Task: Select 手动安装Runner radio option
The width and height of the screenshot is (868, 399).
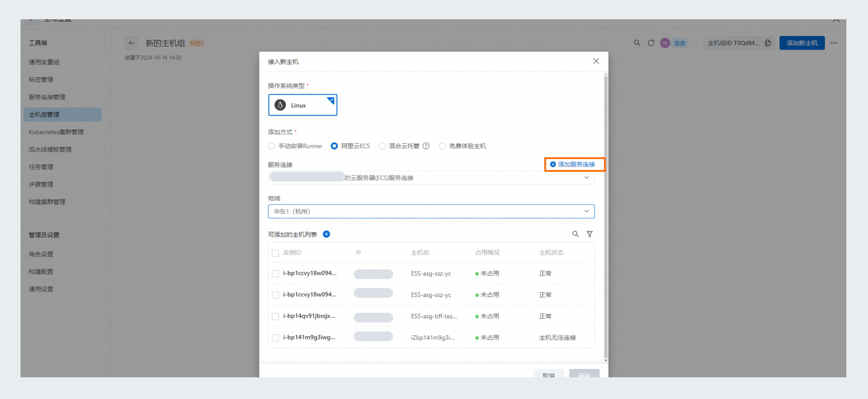Action: (272, 146)
